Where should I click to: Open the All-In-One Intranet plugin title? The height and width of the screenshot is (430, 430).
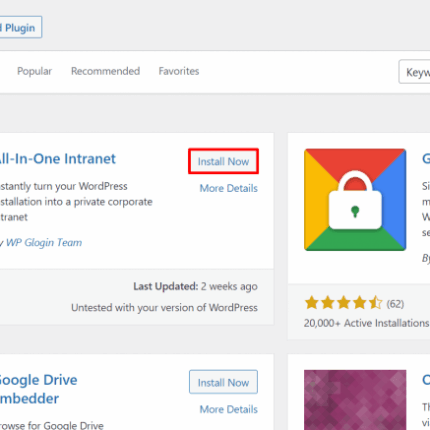click(x=57, y=159)
